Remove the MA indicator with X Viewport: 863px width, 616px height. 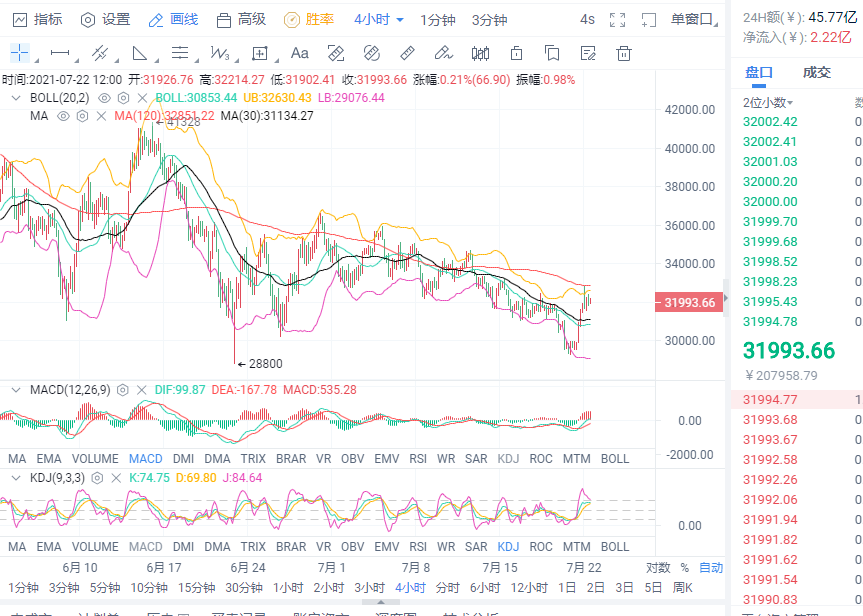click(x=101, y=116)
